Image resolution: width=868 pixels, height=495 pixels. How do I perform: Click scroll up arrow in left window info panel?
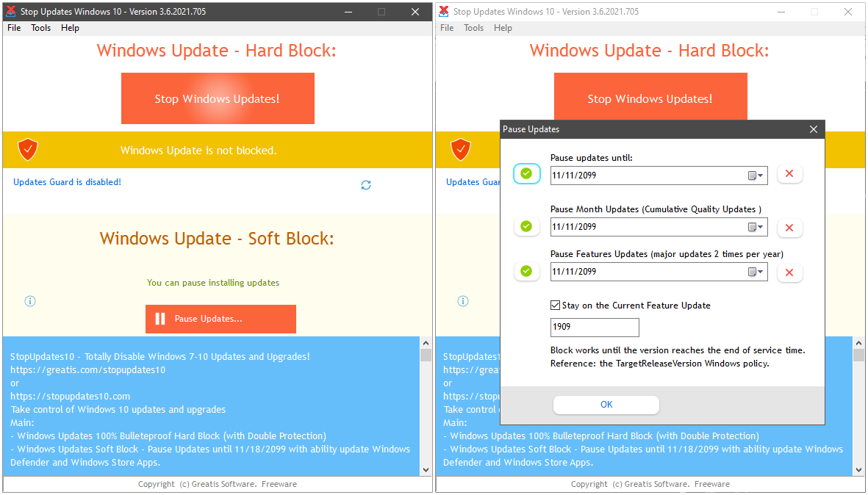click(x=426, y=343)
